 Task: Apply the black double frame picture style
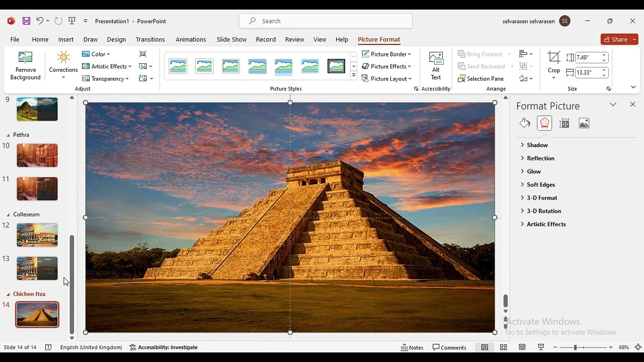[x=336, y=66]
